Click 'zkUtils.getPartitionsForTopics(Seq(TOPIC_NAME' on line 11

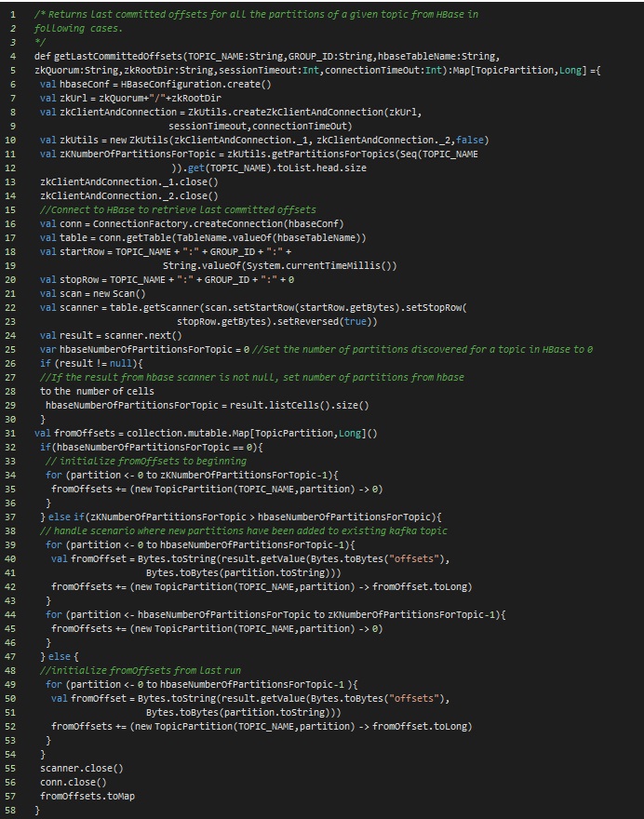point(353,154)
